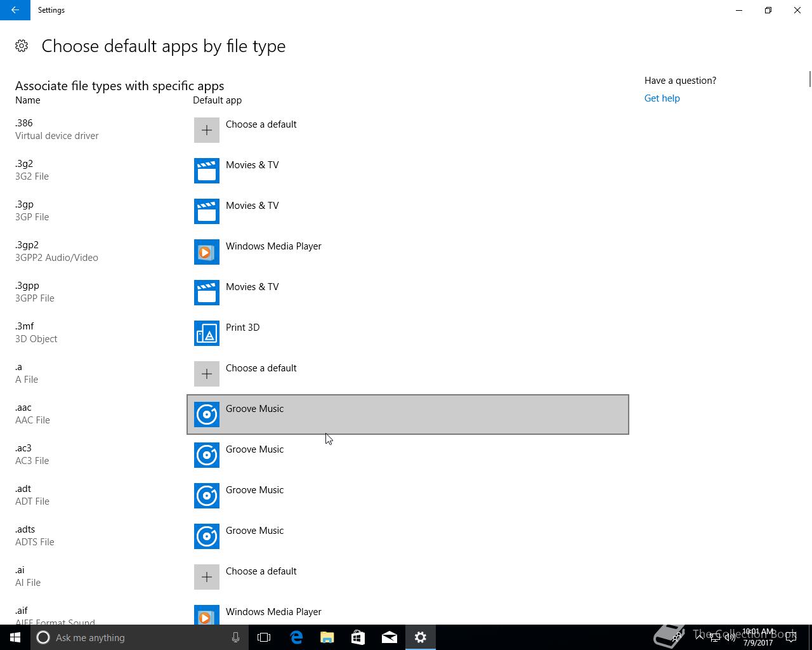Click Windows Media Player icon for .3gp2

(207, 252)
